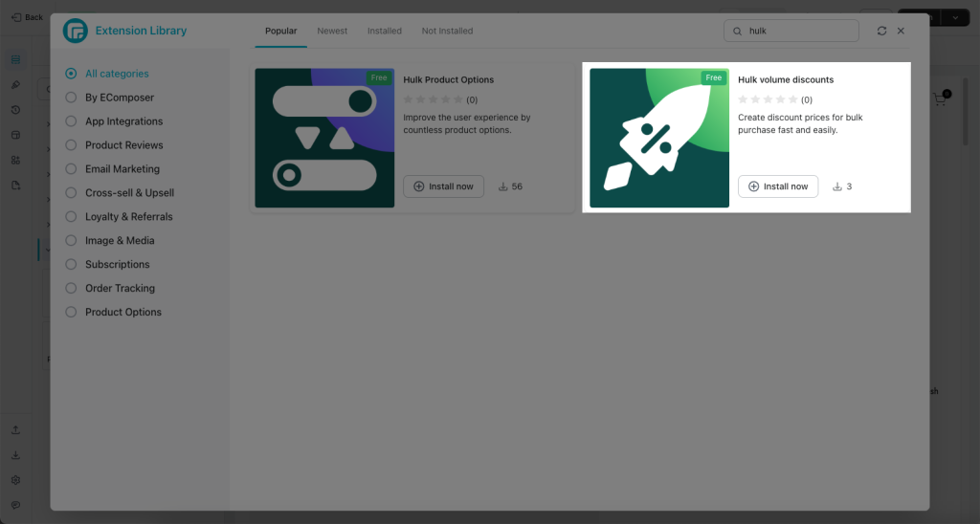Select the Loyalty & Referrals category
Screen dimensions: 980x524
click(x=120, y=217)
